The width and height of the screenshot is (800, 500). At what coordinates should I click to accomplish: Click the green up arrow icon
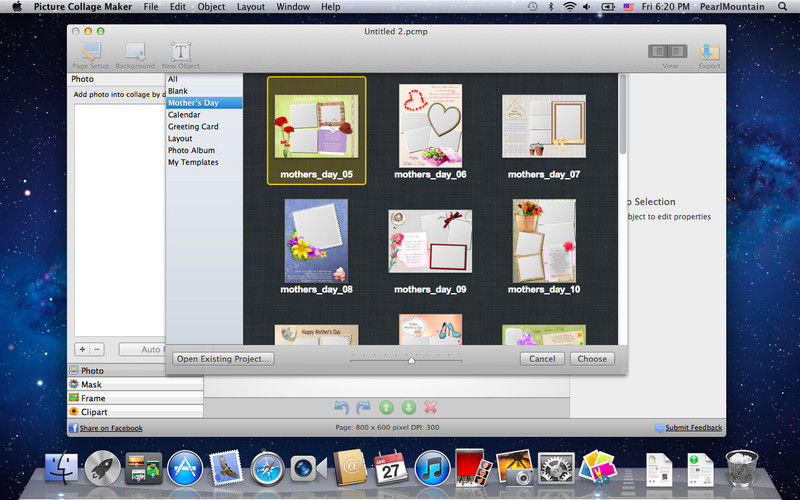click(386, 407)
